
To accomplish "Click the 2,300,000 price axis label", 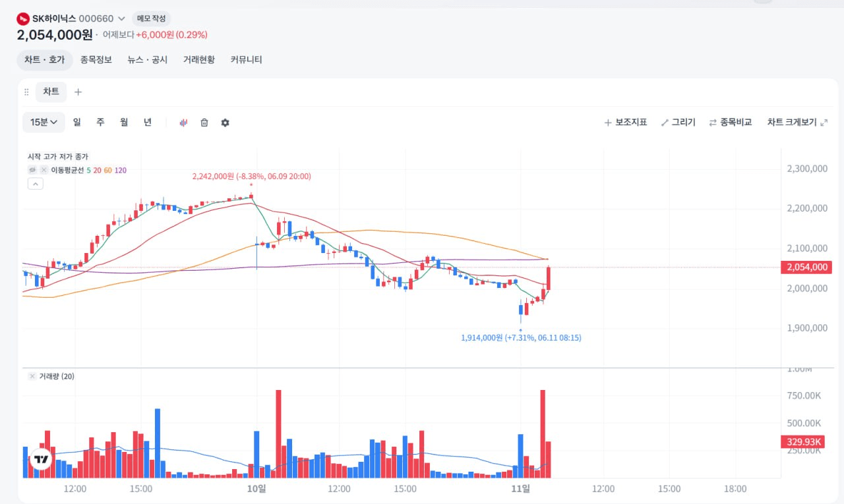I will pos(807,169).
